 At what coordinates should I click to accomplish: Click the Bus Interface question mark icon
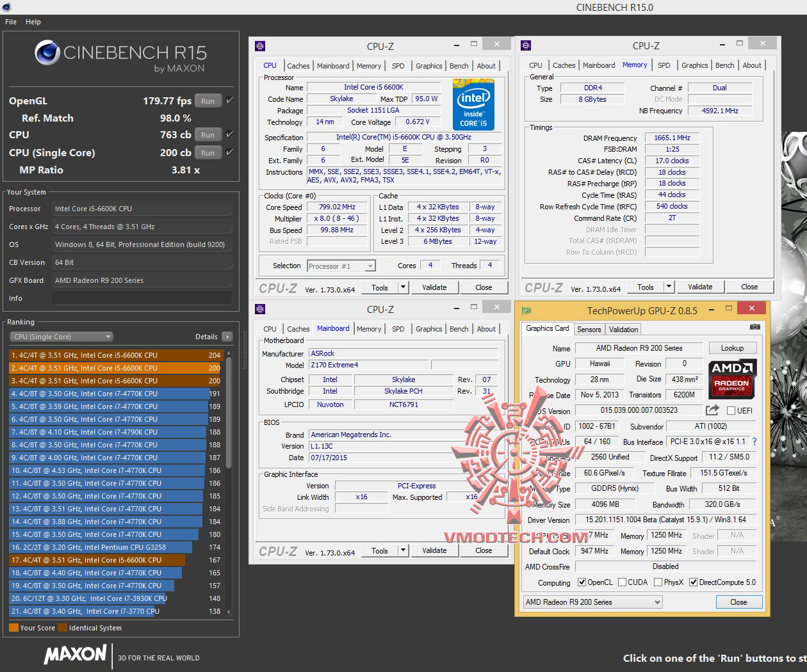tap(754, 442)
